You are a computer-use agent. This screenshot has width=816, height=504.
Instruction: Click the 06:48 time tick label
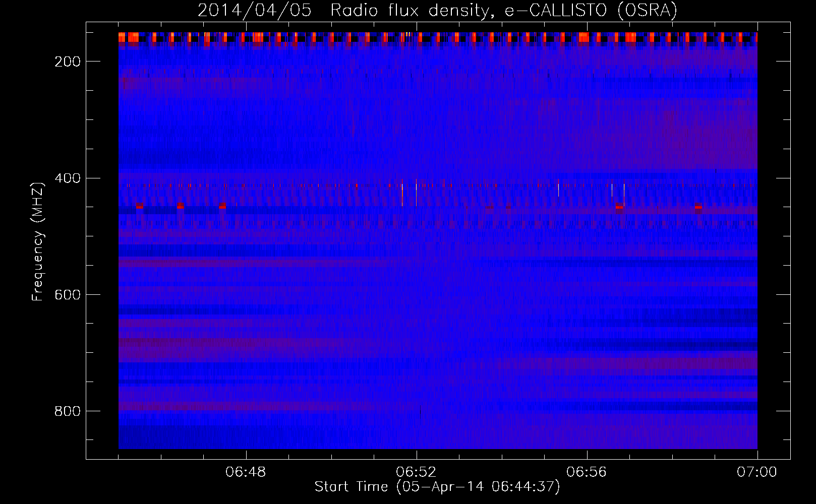pos(246,472)
